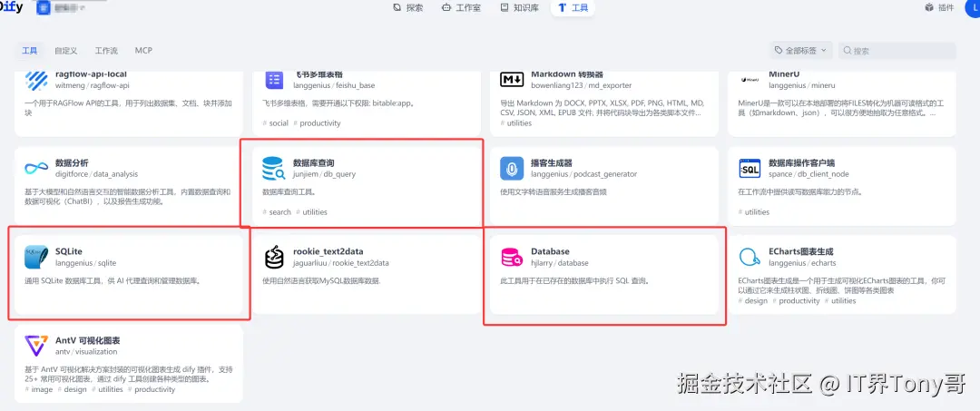Open the 知识库 navigation tab
Viewport: 980px width, 411px height.
tap(519, 8)
